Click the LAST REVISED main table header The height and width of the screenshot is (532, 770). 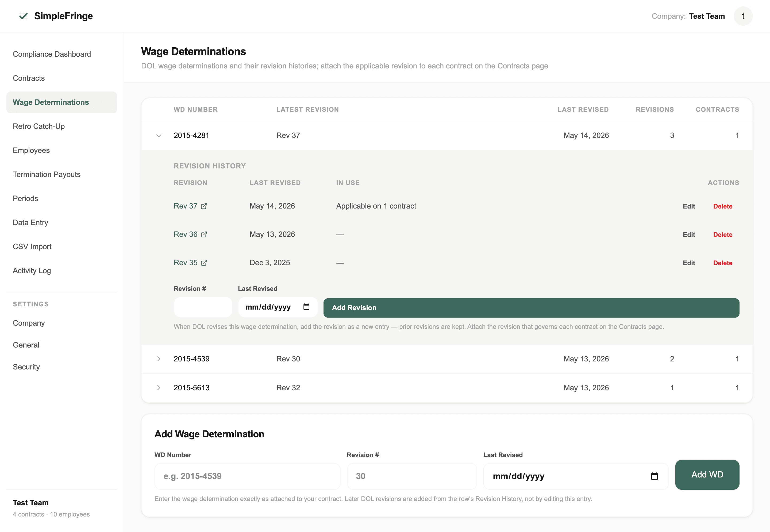click(583, 109)
